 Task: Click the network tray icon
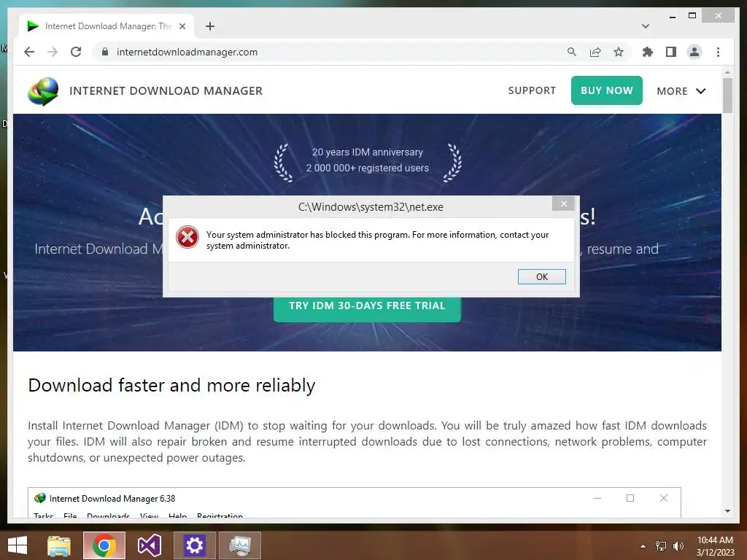pos(661,546)
